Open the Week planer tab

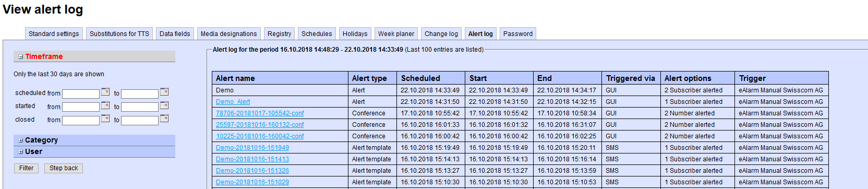[396, 33]
